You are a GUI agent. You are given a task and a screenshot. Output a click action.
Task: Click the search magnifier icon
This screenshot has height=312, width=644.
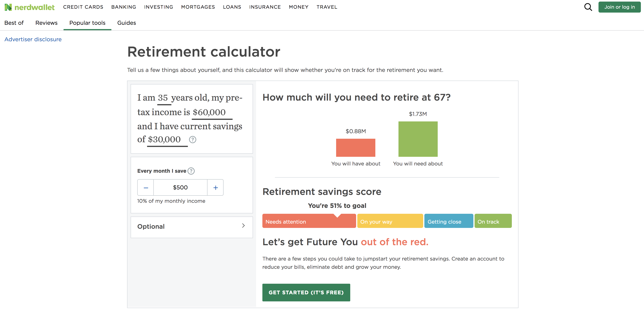click(x=588, y=7)
